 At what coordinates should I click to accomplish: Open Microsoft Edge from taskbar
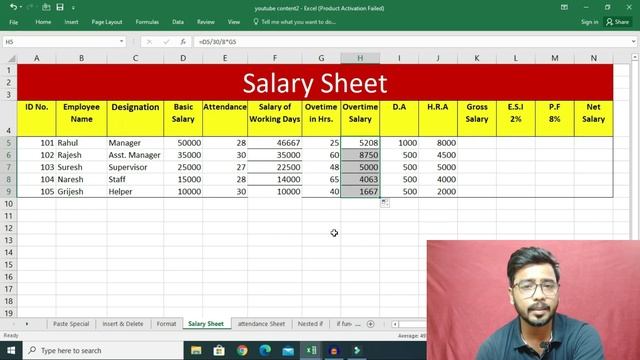(265, 351)
